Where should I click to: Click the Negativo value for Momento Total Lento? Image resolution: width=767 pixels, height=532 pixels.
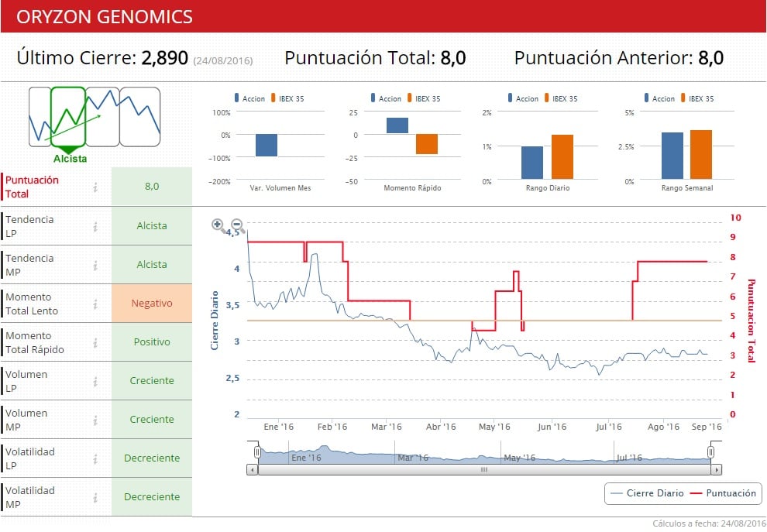click(152, 303)
